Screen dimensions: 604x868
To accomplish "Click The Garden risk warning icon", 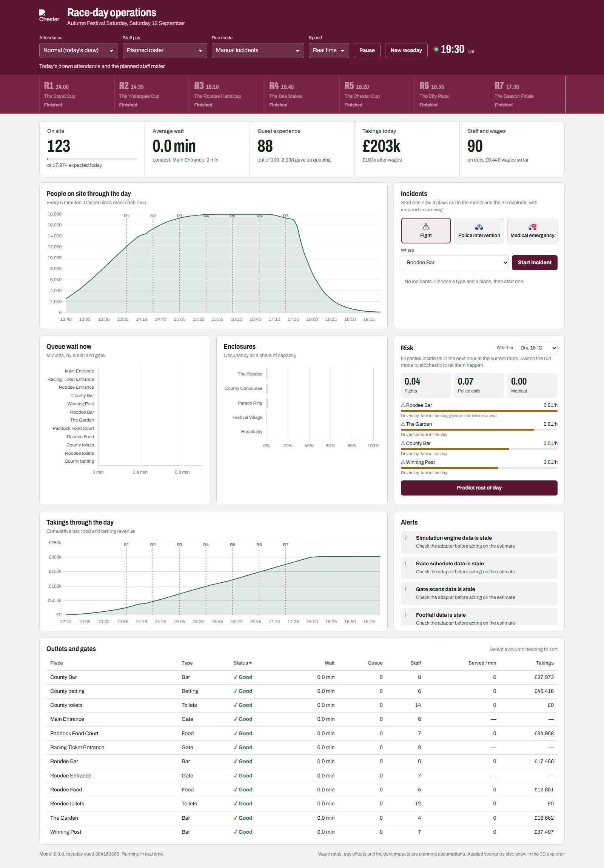I will point(403,424).
